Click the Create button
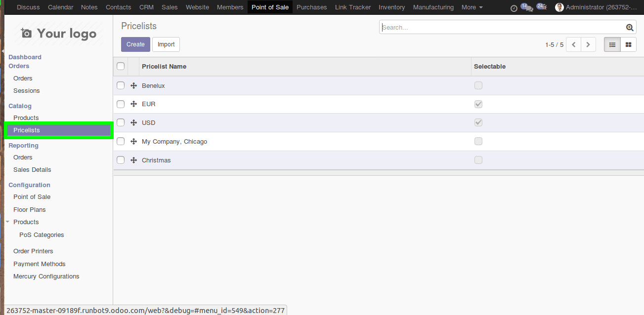Screen dimensions: 644x315 tap(135, 44)
